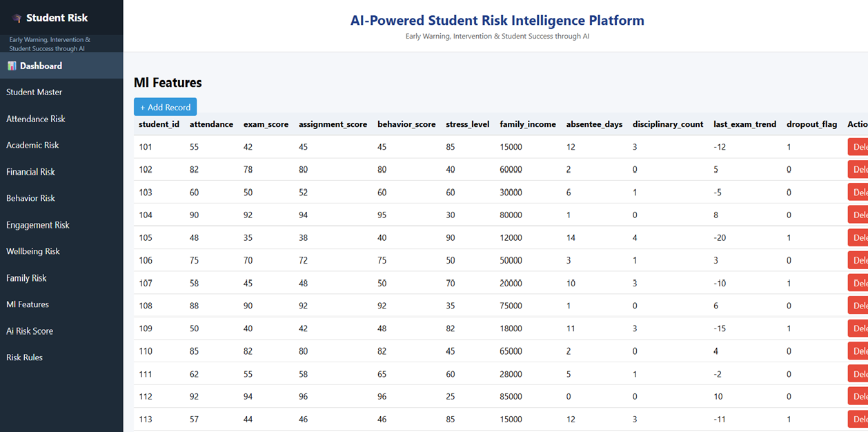Click the student_id column header
The width and height of the screenshot is (868, 432).
159,124
